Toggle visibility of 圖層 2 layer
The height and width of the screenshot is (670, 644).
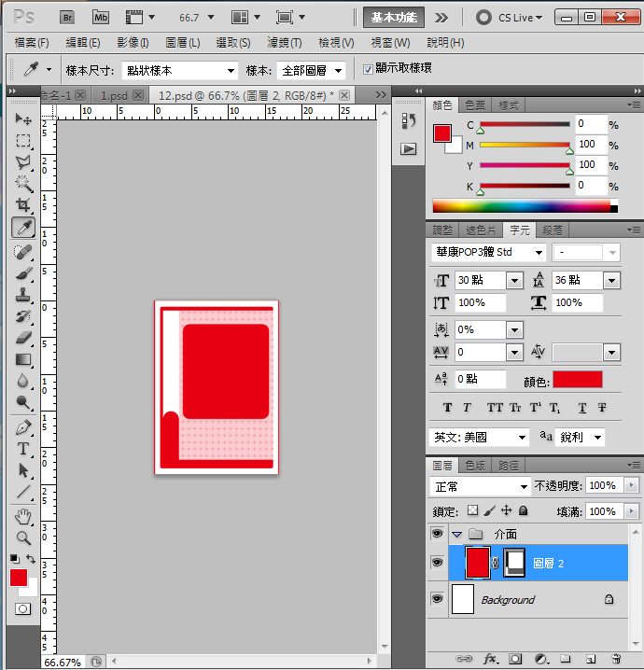tap(437, 562)
